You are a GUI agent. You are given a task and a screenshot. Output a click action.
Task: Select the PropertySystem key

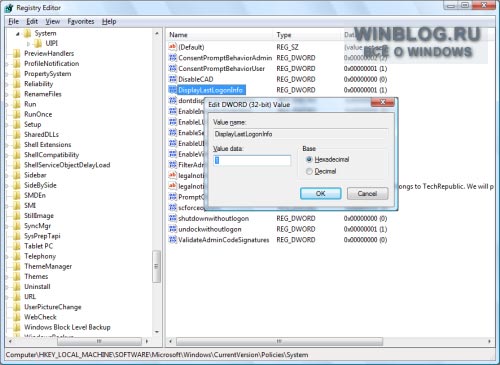coord(48,74)
